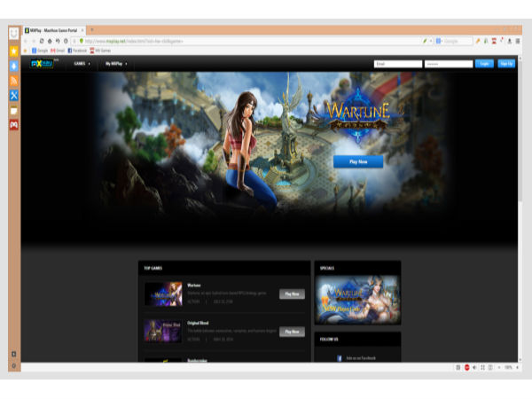Click the MXPlay site logo
Viewport: 532px width, 399px height.
tap(42, 64)
